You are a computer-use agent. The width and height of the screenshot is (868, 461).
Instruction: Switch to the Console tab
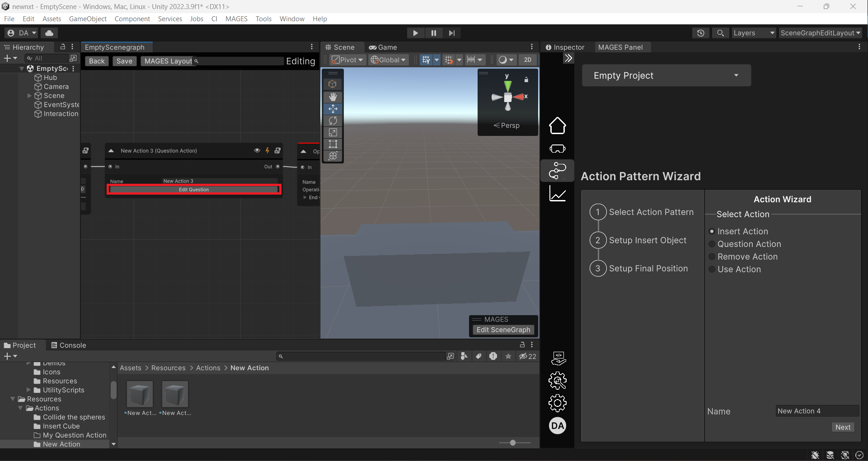pos(68,345)
